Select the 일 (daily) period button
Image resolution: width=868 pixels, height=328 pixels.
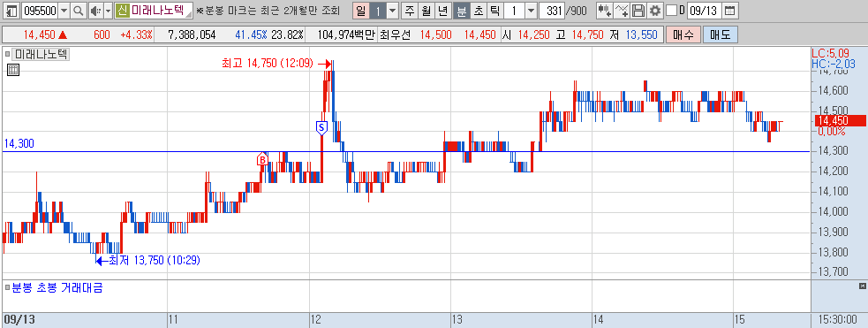click(361, 10)
